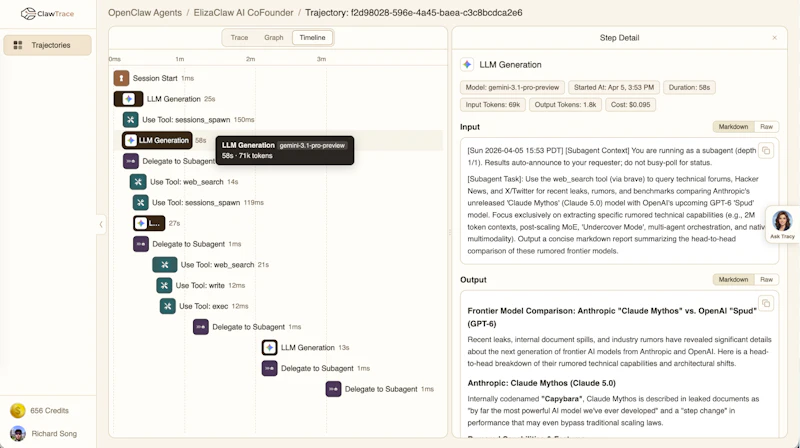Click the selected LLM Generation 58s step
800x448 pixels.
[157, 140]
